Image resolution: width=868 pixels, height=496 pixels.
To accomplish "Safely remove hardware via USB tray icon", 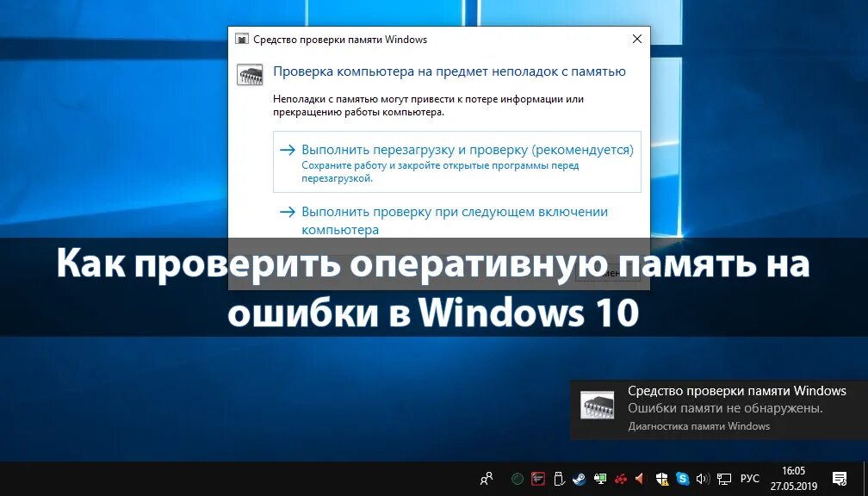I will click(559, 478).
